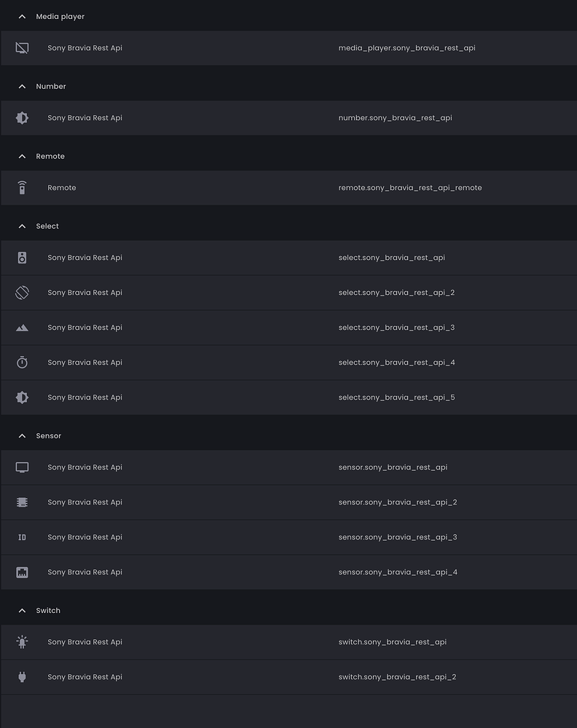Click the Sensor group heading
577x728 pixels.
[x=49, y=436]
